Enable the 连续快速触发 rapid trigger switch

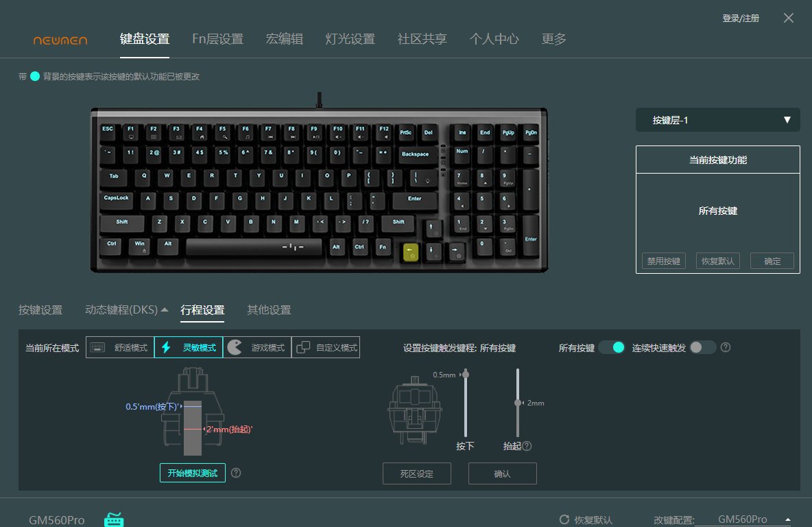point(703,347)
